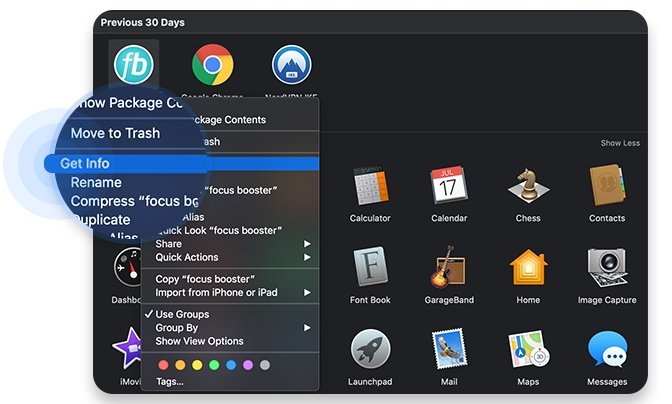Open the NordVPN IKE application icon

292,65
